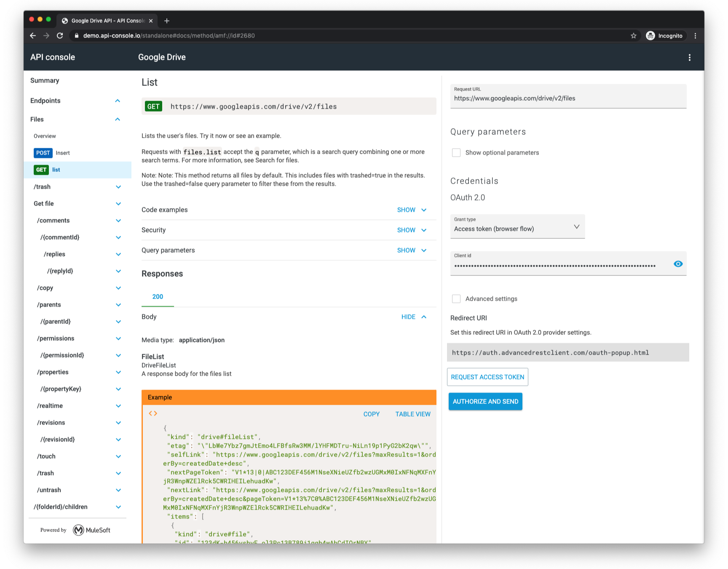
Task: Click the API console title
Action: (x=53, y=57)
